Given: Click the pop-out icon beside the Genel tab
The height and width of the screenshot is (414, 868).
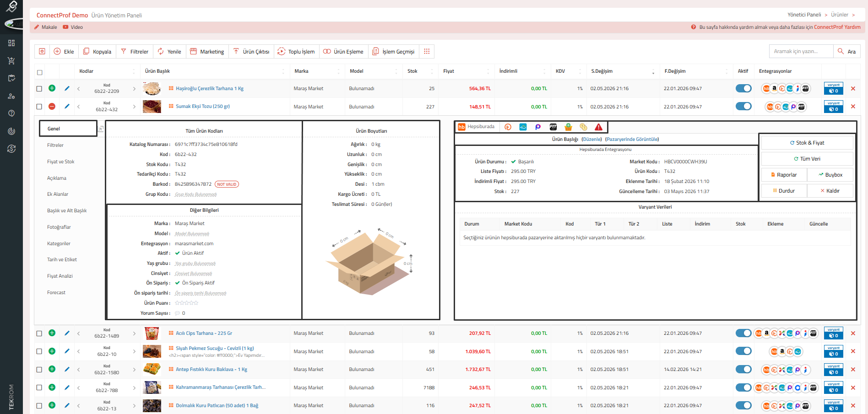Looking at the screenshot, I should click(x=101, y=129).
